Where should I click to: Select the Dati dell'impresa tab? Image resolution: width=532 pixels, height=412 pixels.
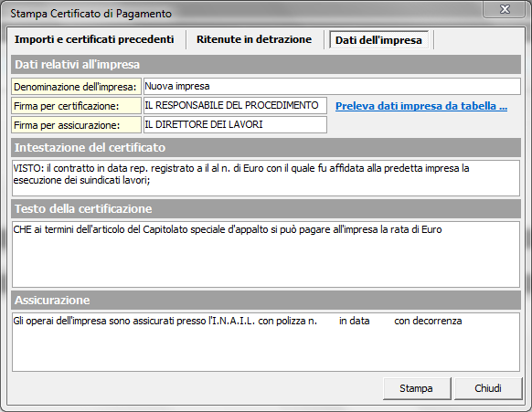(x=378, y=40)
